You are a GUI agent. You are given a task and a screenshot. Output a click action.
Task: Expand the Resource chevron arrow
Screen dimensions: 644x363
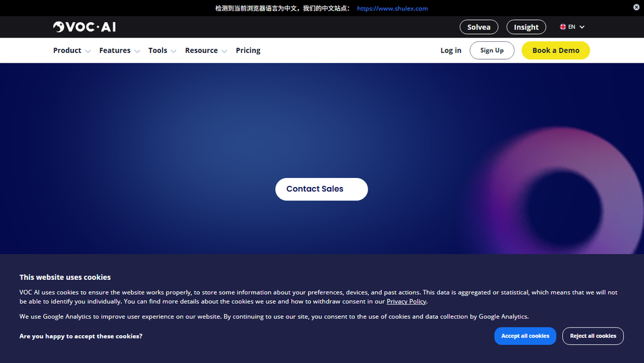(224, 52)
